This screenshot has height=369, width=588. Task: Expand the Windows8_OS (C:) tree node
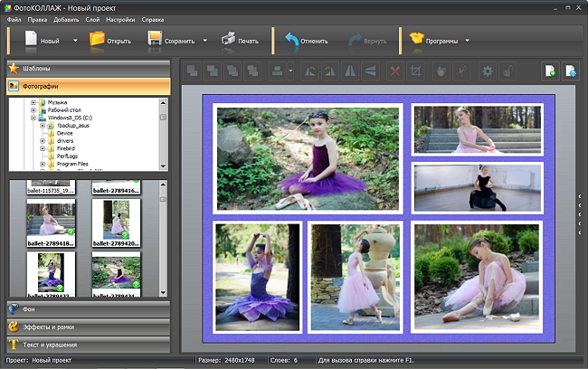tap(33, 117)
